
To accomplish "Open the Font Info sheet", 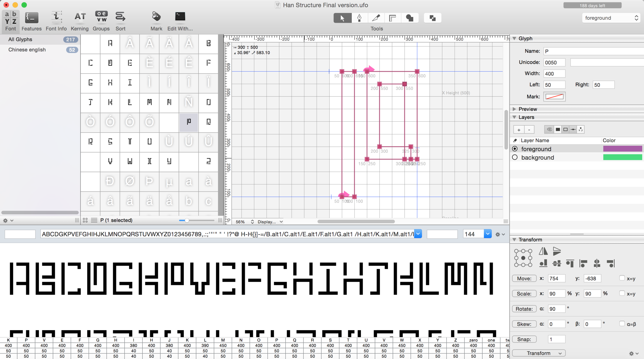I will pyautogui.click(x=56, y=21).
